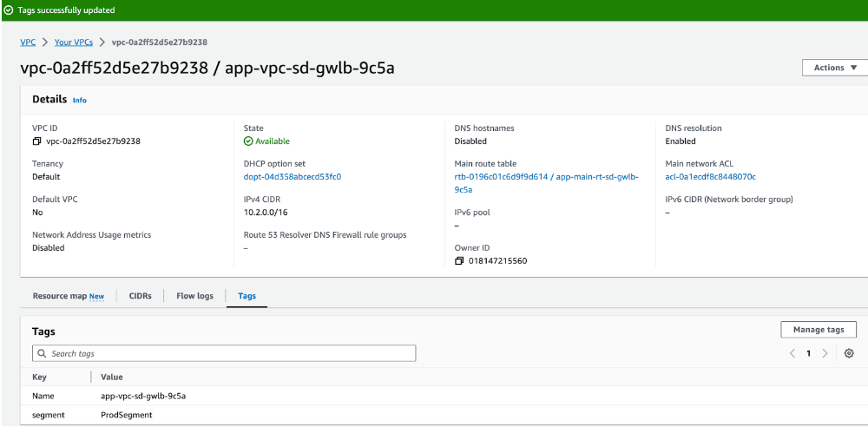Click the green success check icon in banner
This screenshot has height=427, width=868.
9,10
